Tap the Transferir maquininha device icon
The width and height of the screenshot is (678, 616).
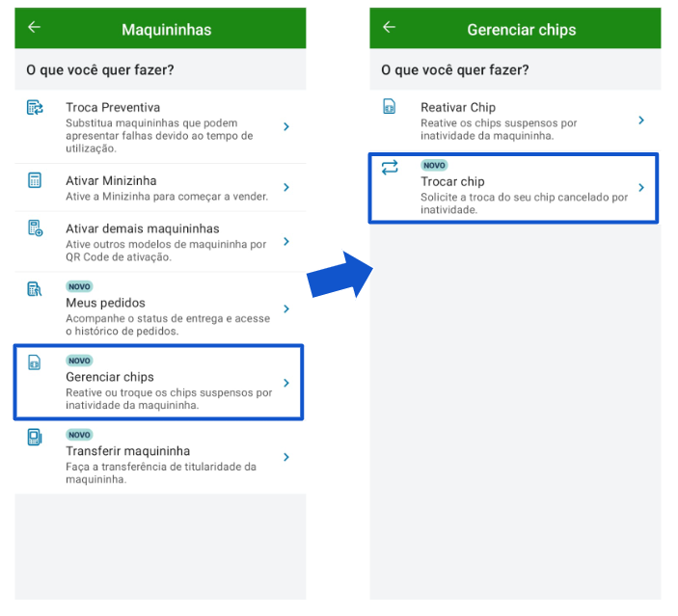pos(35,437)
